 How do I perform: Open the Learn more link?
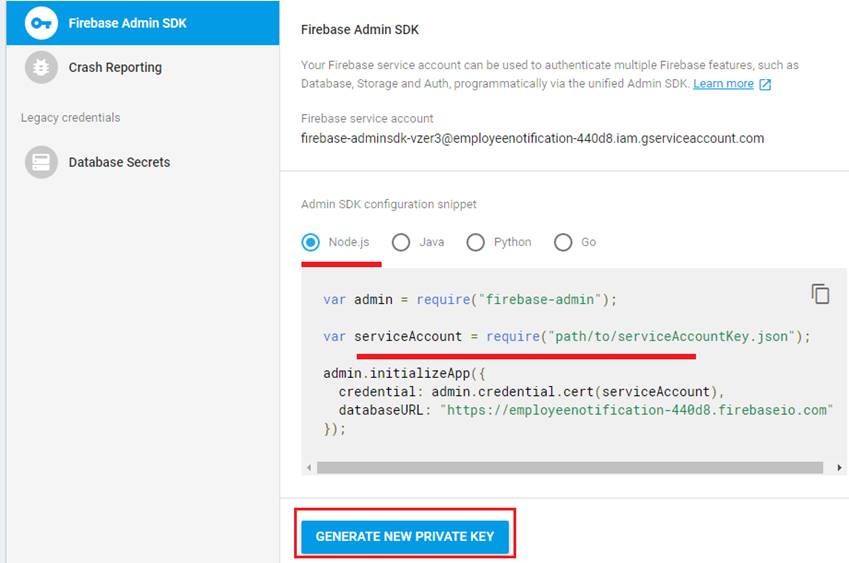click(x=723, y=83)
